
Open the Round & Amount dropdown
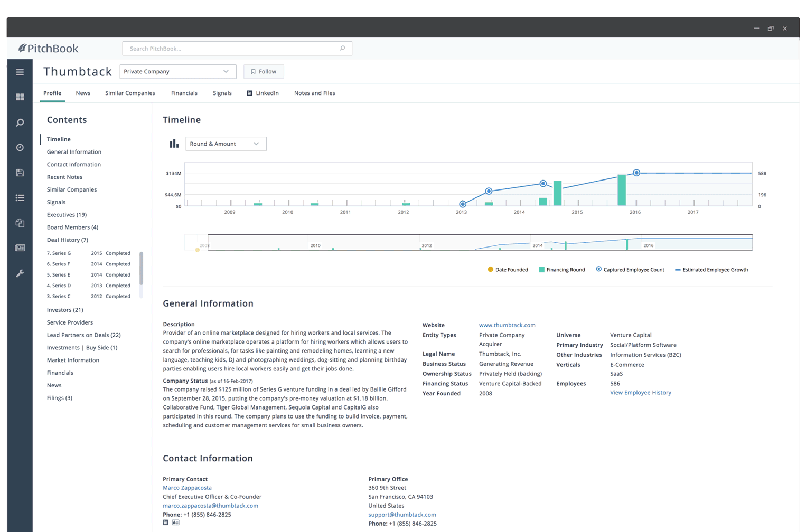(x=226, y=144)
